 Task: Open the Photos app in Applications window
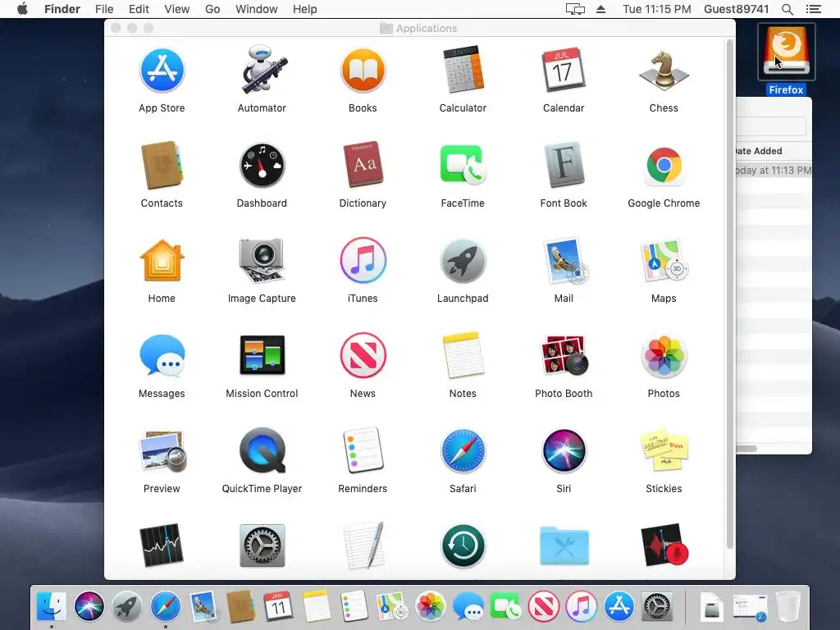pyautogui.click(x=664, y=356)
